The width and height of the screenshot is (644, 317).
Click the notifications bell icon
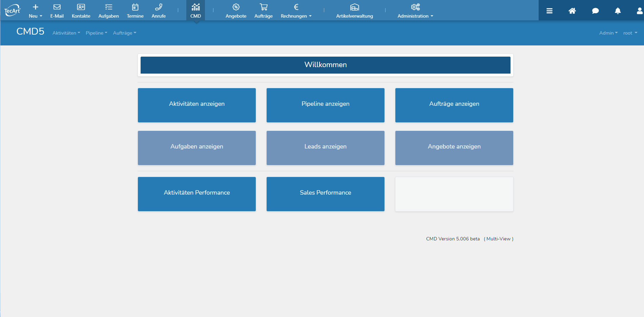[x=618, y=11]
